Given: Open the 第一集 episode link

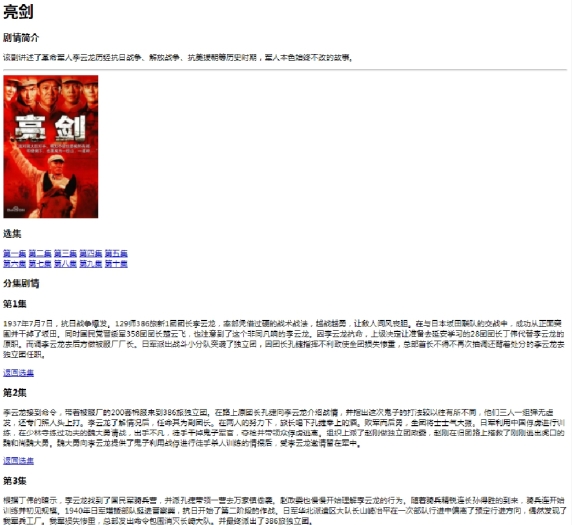Looking at the screenshot, I should tap(15, 253).
